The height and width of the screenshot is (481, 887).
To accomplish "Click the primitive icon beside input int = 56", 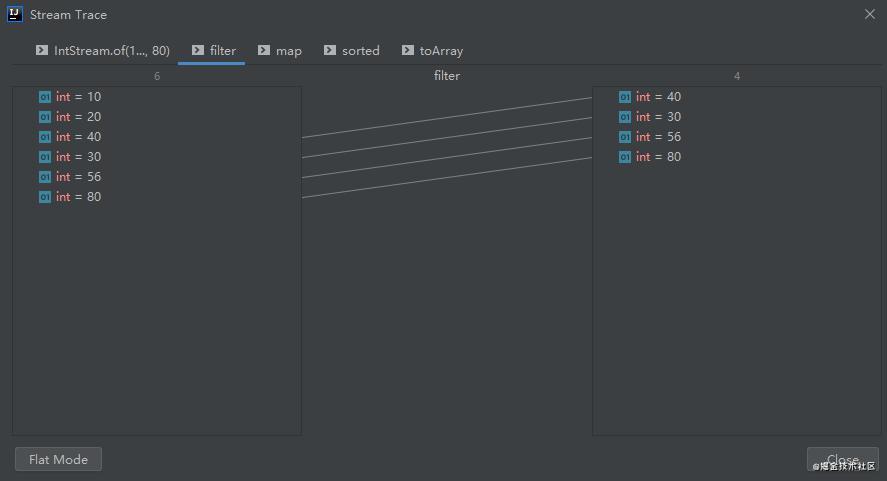I will pyautogui.click(x=45, y=177).
